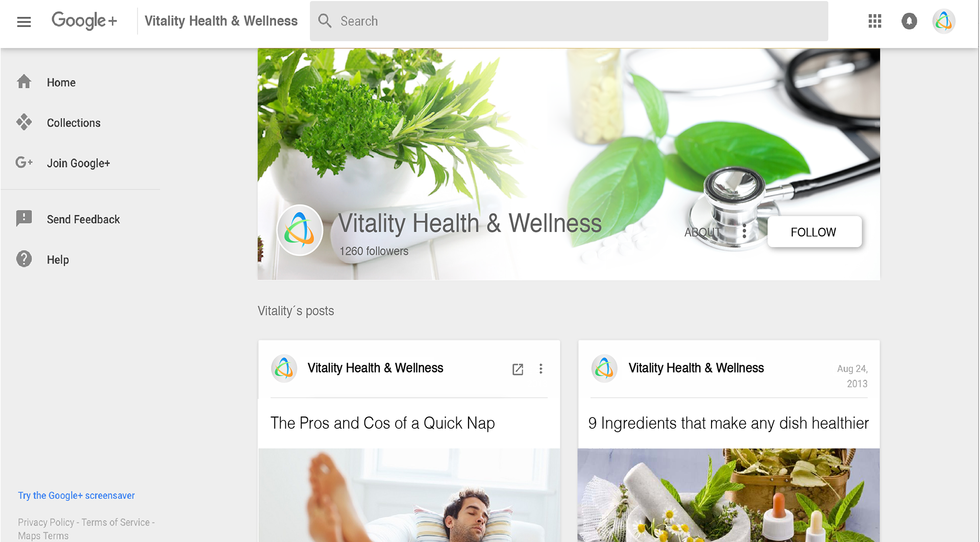
Task: Open the account avatar in the top bar
Action: 944,21
